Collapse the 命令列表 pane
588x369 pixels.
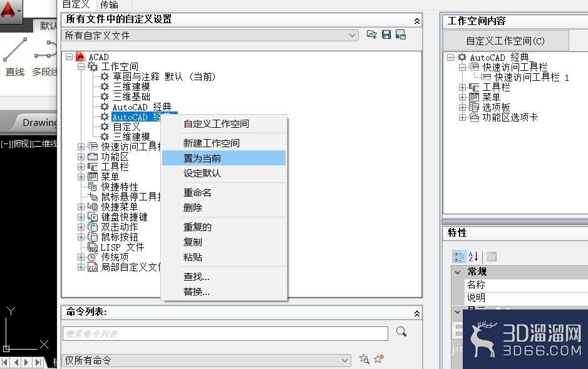416,313
